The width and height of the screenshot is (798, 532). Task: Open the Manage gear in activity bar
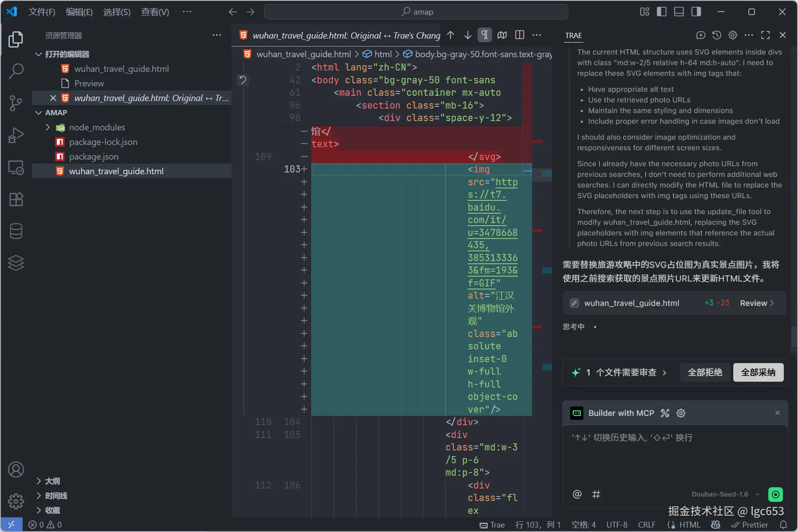16,501
